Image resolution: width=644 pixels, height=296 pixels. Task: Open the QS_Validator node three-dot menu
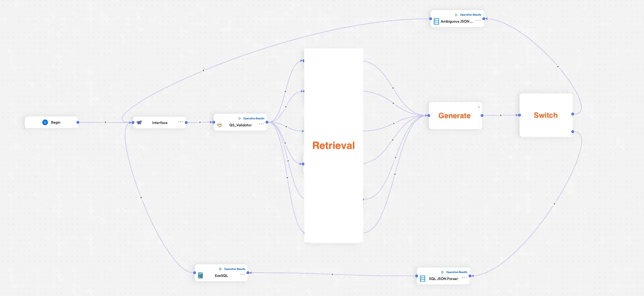(261, 124)
